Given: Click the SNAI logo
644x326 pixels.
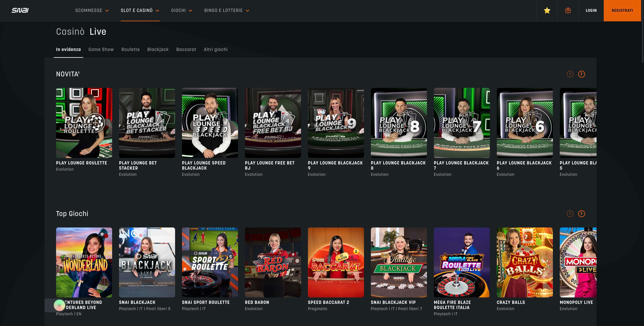Looking at the screenshot, I should (20, 10).
